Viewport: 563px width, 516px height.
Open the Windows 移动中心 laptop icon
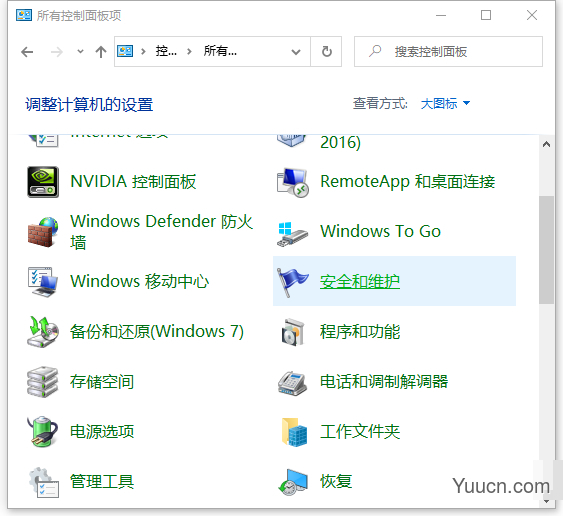coord(43,282)
